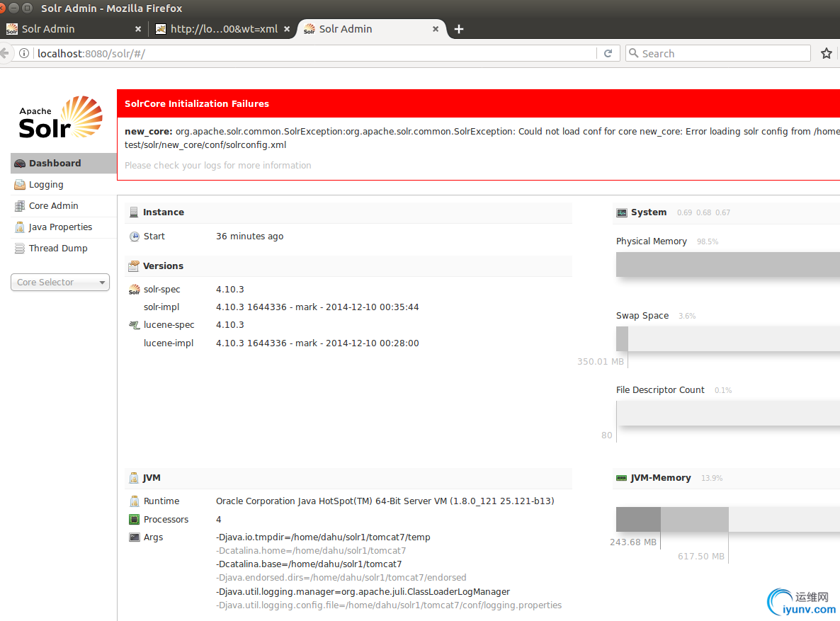Open the Dashboard sidebar item
Screen dimensions: 840x621
(63, 164)
